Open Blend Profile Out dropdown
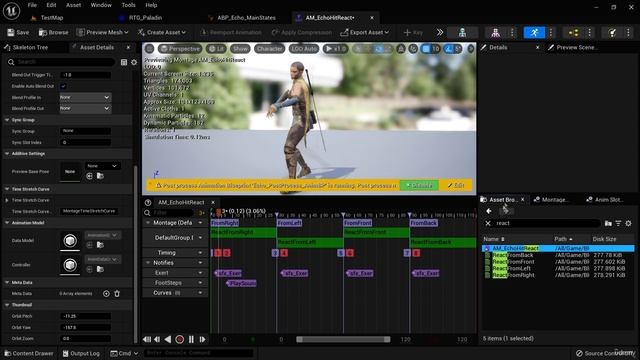Screen dimensions: 640x360 (85, 109)
